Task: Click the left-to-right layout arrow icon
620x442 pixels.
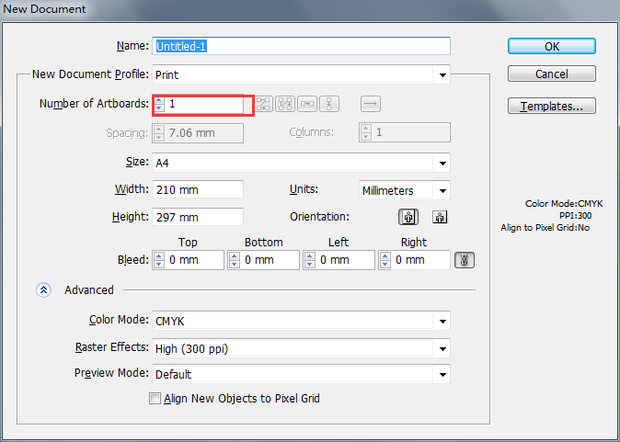Action: [370, 104]
